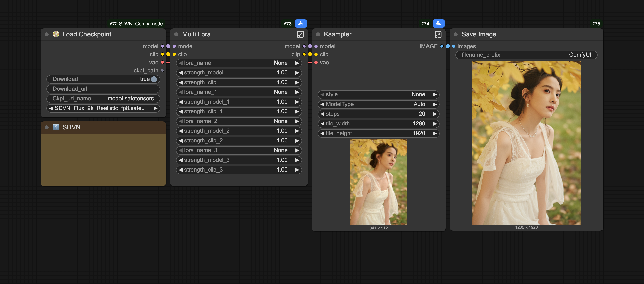Click the Multi Lora clip input socket
This screenshot has width=644, height=284.
(x=174, y=54)
